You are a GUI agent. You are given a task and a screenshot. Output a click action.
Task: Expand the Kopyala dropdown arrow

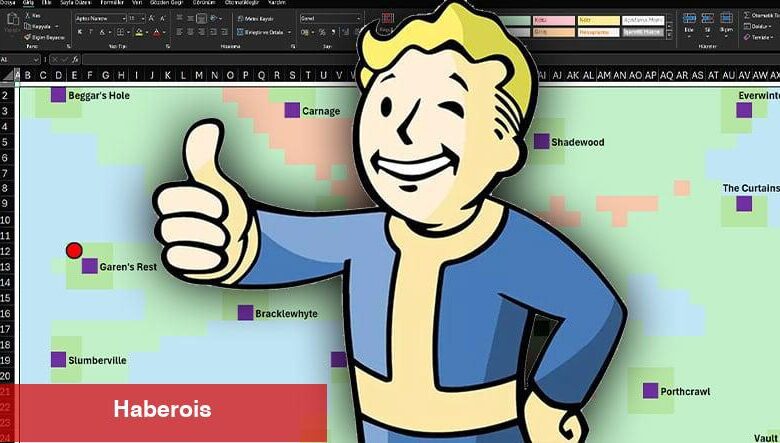pos(57,26)
